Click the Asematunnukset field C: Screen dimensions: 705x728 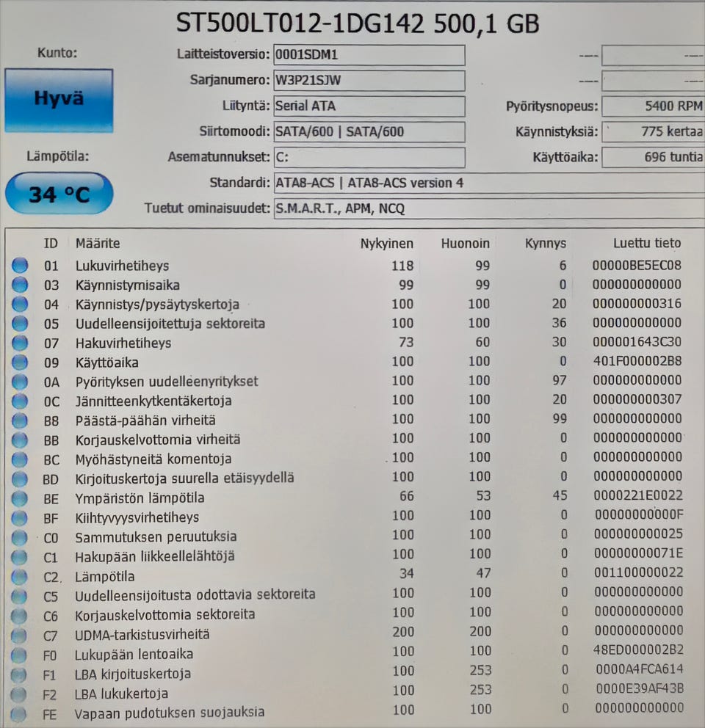click(369, 157)
